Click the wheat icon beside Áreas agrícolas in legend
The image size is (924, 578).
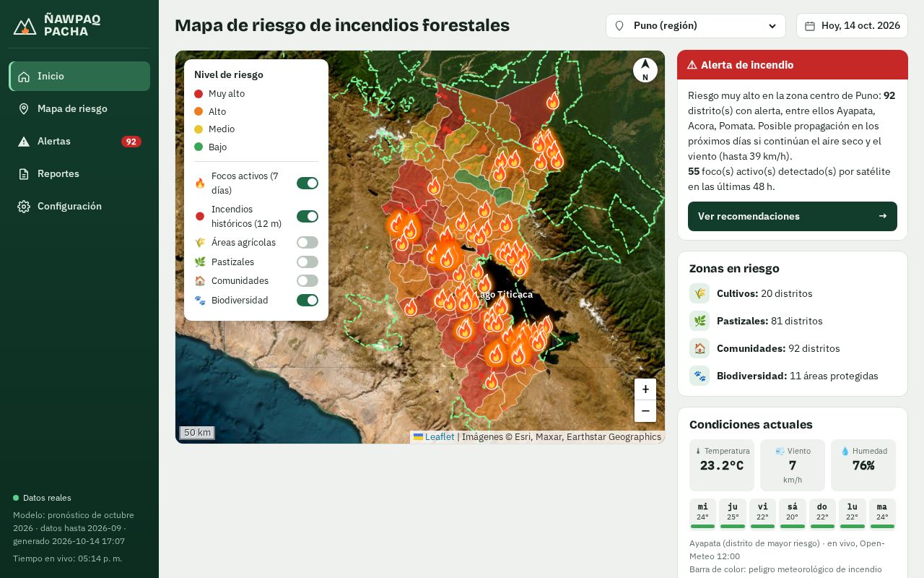click(200, 243)
